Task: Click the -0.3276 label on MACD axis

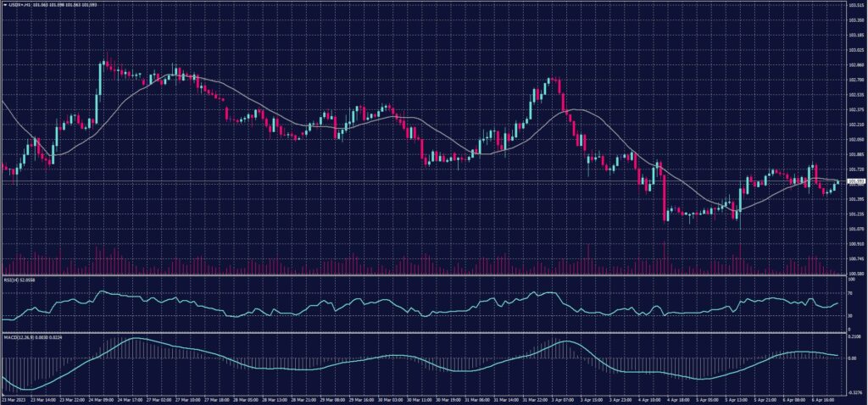Action: [x=854, y=392]
